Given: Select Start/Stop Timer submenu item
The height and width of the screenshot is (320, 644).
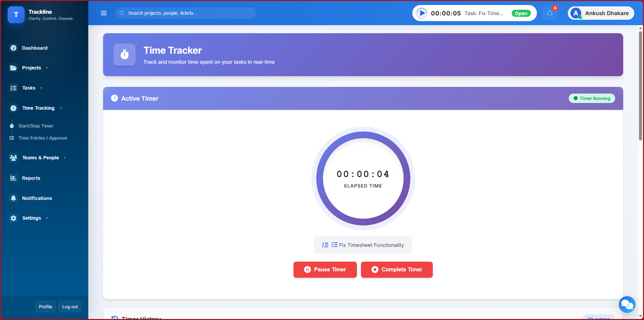Looking at the screenshot, I should click(x=36, y=126).
